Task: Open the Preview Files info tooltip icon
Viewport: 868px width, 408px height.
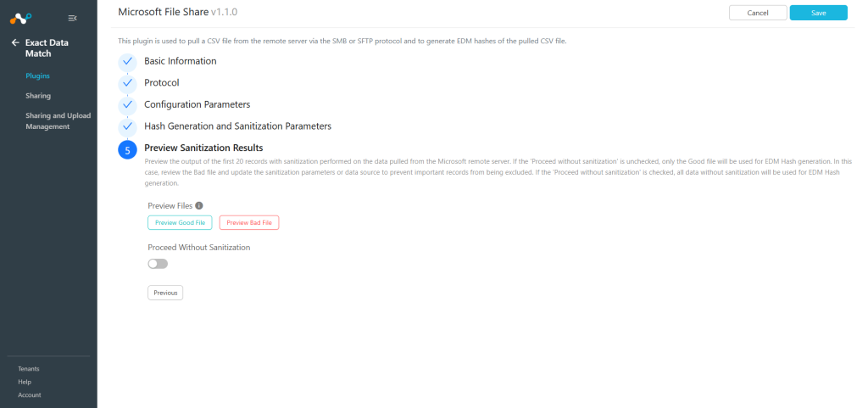Action: pyautogui.click(x=199, y=205)
